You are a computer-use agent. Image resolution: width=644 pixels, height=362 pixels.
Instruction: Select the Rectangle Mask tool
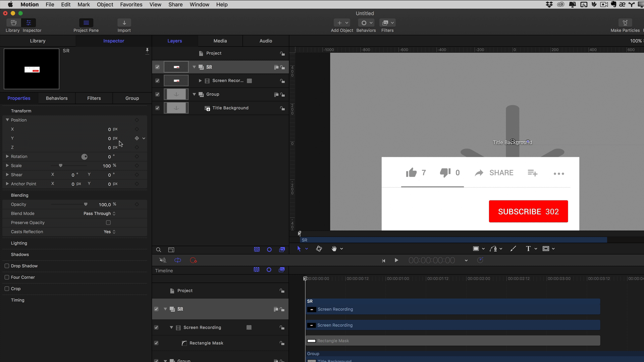(x=546, y=249)
